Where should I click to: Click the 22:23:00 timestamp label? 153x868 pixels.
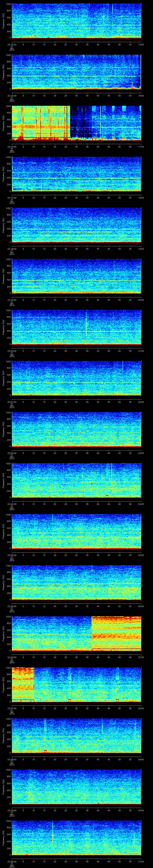pyautogui.click(x=12, y=504)
